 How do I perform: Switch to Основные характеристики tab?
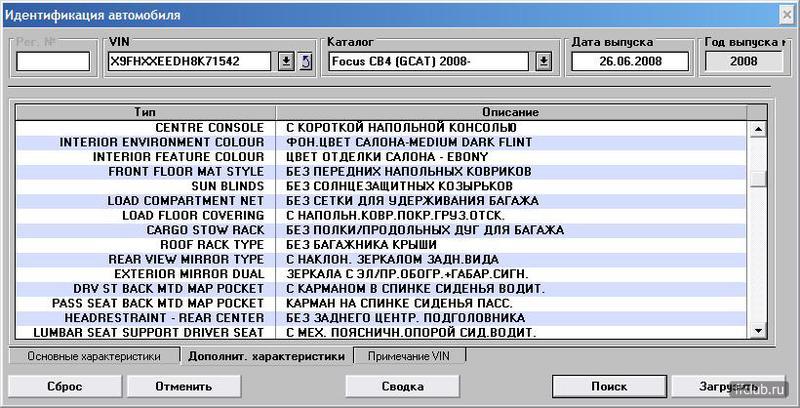point(94,356)
